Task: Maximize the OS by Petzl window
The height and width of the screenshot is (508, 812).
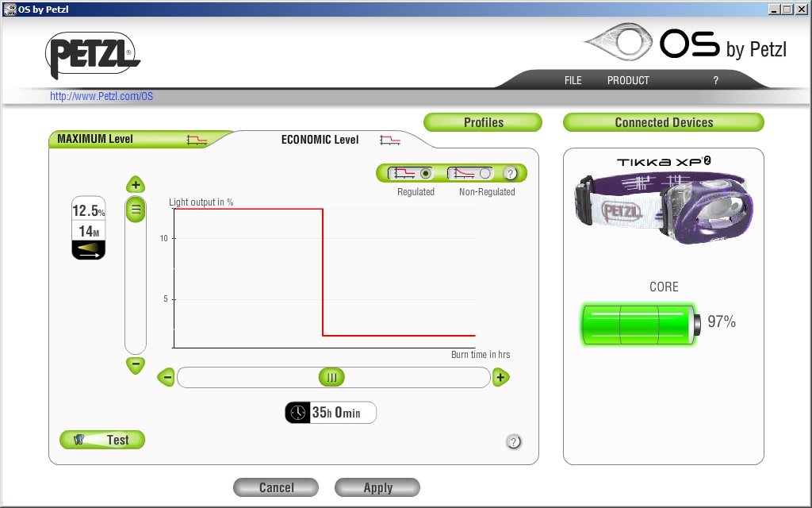Action: pos(787,10)
